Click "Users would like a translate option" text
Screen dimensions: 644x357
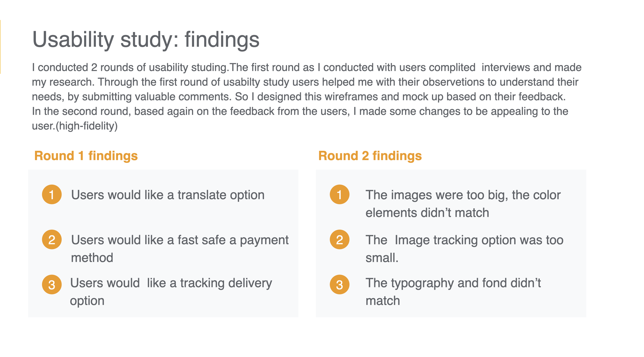[167, 195]
